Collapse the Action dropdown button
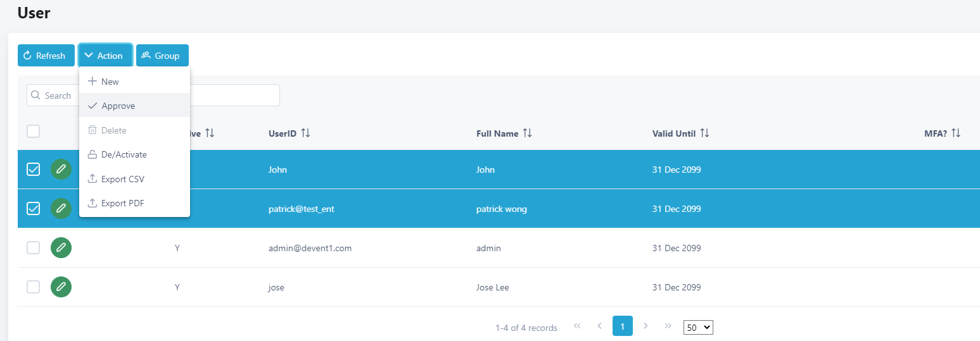This screenshot has width=980, height=341. (105, 56)
